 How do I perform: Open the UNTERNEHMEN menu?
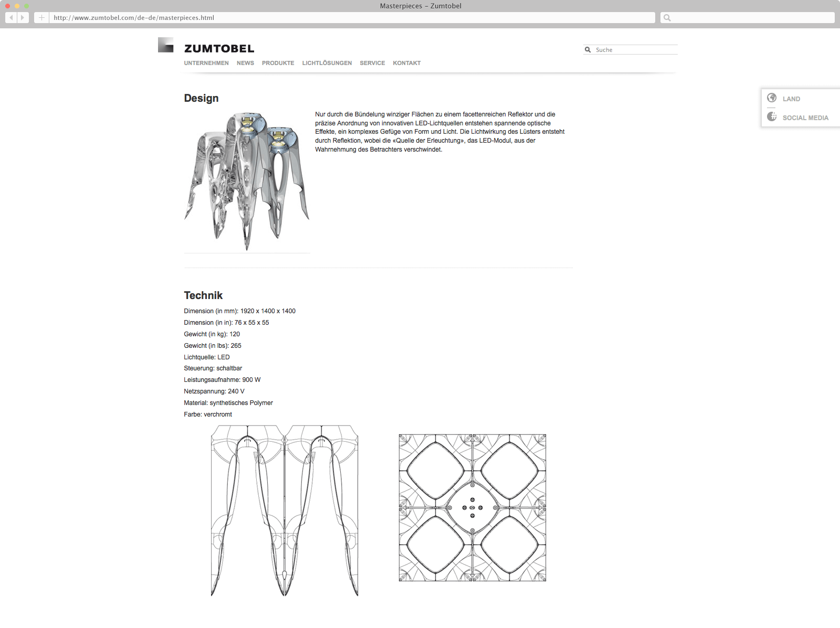coord(206,63)
